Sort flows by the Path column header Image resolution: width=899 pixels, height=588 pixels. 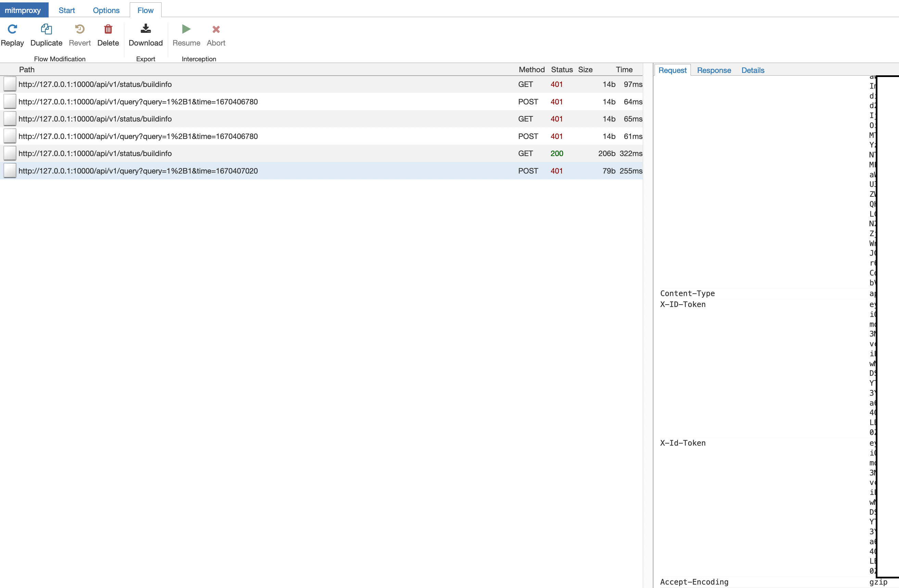tap(27, 69)
